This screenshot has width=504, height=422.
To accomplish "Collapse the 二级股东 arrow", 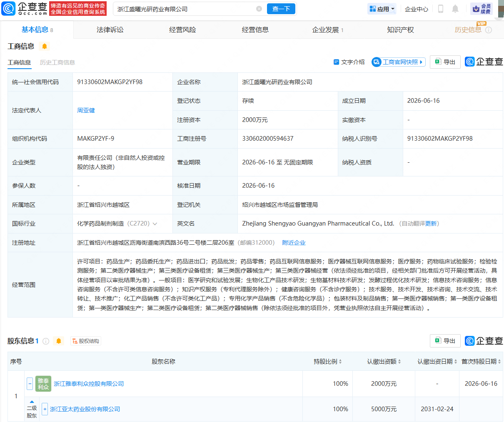I will coord(32,402).
